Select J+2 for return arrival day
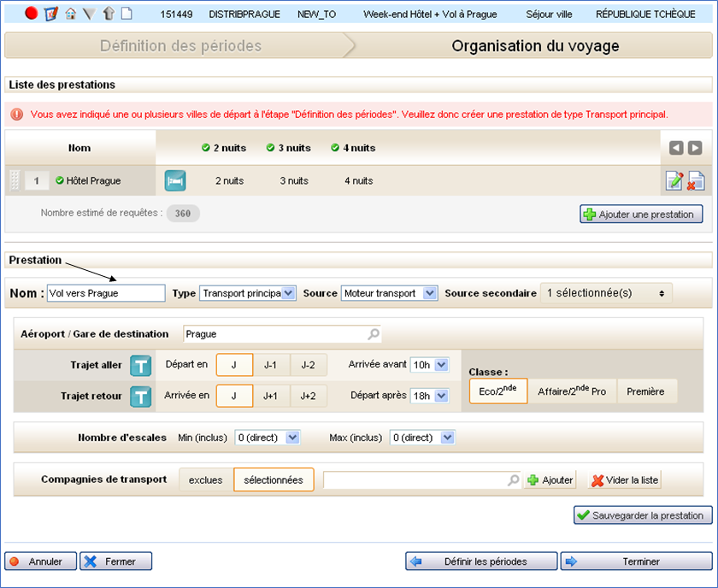 pyautogui.click(x=309, y=396)
